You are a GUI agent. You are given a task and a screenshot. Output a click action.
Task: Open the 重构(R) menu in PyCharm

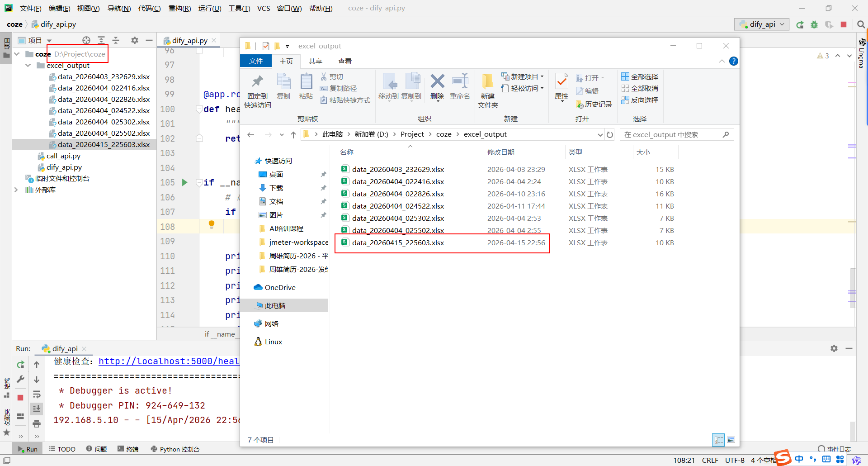[179, 8]
